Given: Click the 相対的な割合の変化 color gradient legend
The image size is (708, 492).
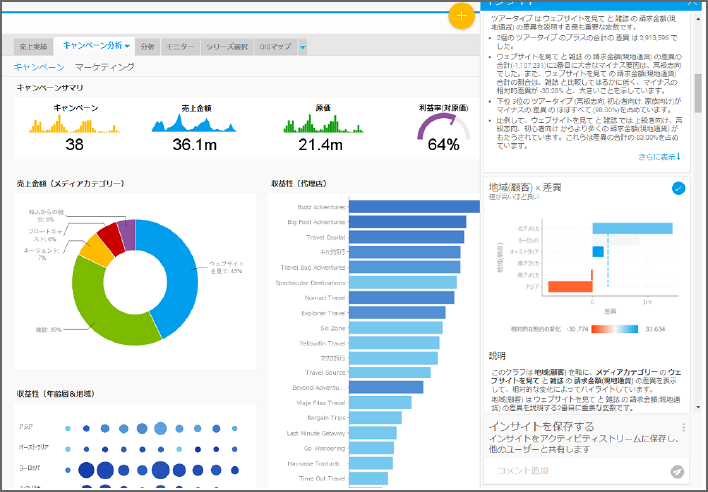Looking at the screenshot, I should [x=615, y=329].
